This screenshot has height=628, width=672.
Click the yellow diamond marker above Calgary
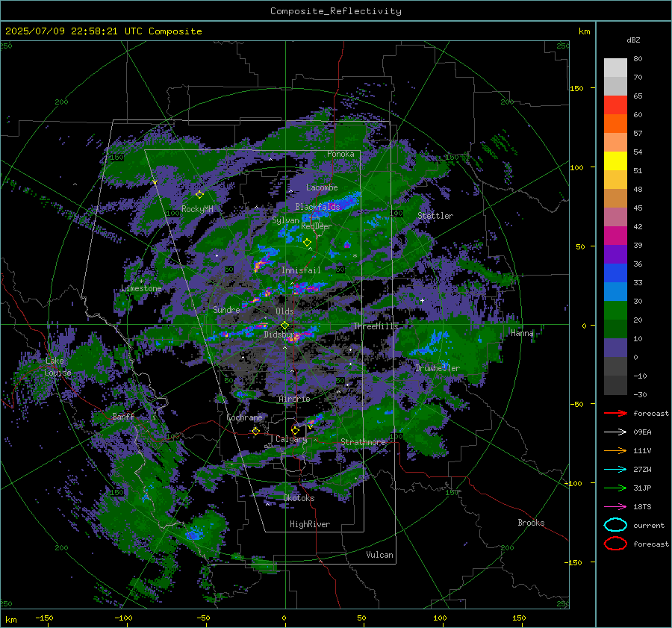point(295,430)
